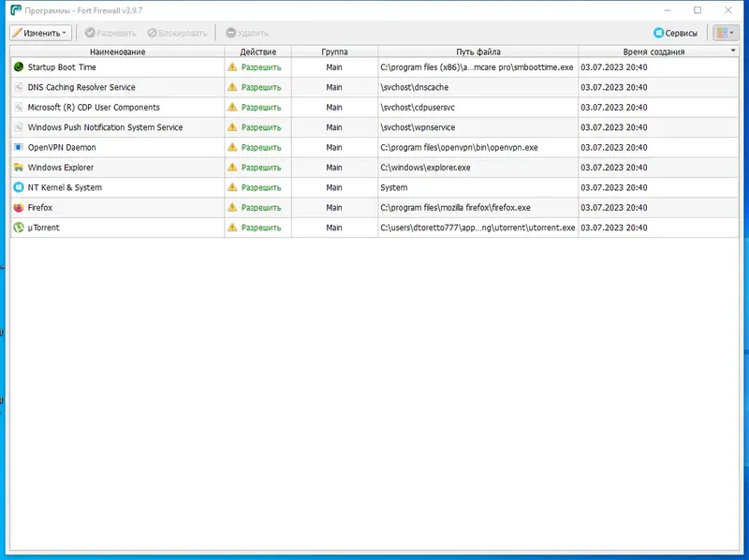This screenshot has width=749, height=560.
Task: Sort by the Путь файла column header
Action: [478, 52]
